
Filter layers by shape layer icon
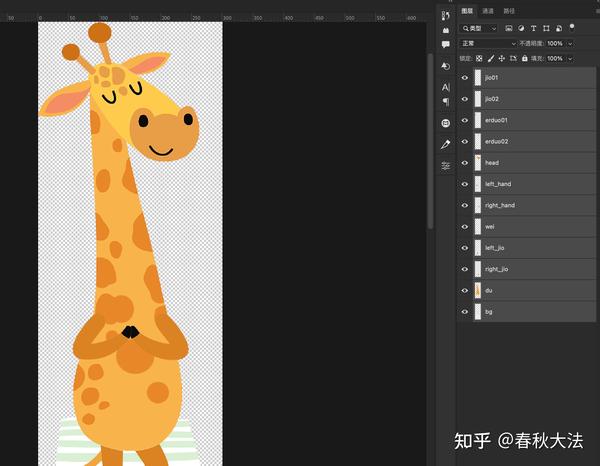(546, 28)
